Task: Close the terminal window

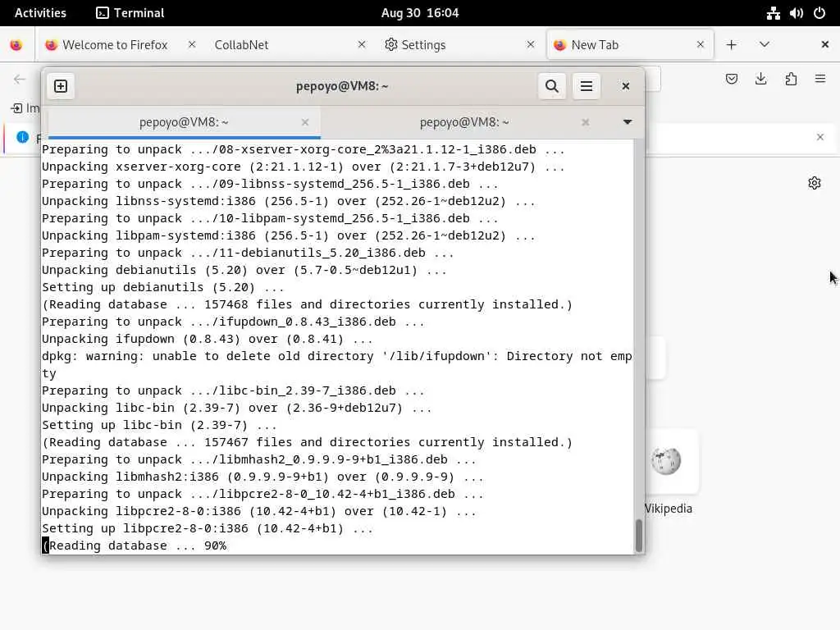Action: click(625, 86)
